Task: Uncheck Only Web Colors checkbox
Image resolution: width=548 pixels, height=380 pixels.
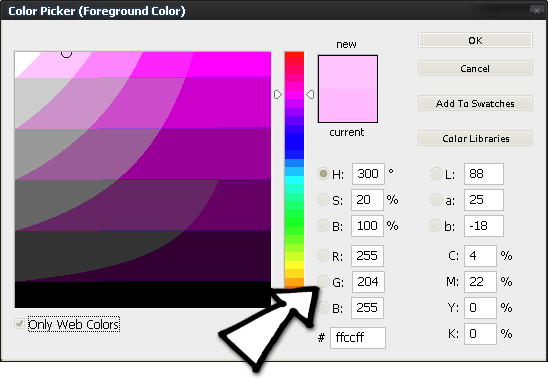Action: (19, 324)
